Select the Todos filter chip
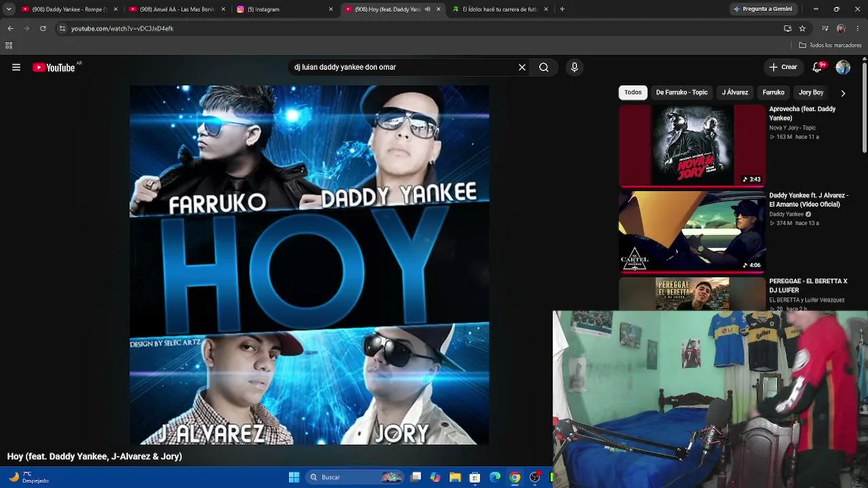The height and width of the screenshot is (488, 868). (x=633, y=92)
